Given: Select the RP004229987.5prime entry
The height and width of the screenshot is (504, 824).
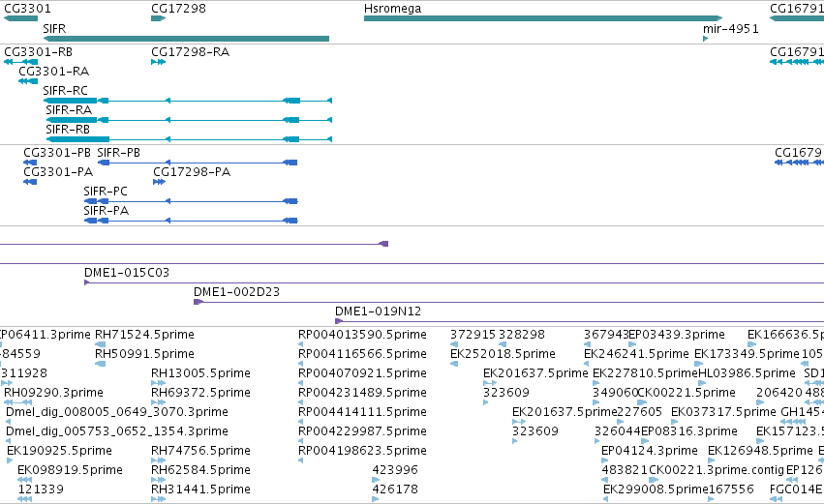Looking at the screenshot, I should click(x=362, y=431).
